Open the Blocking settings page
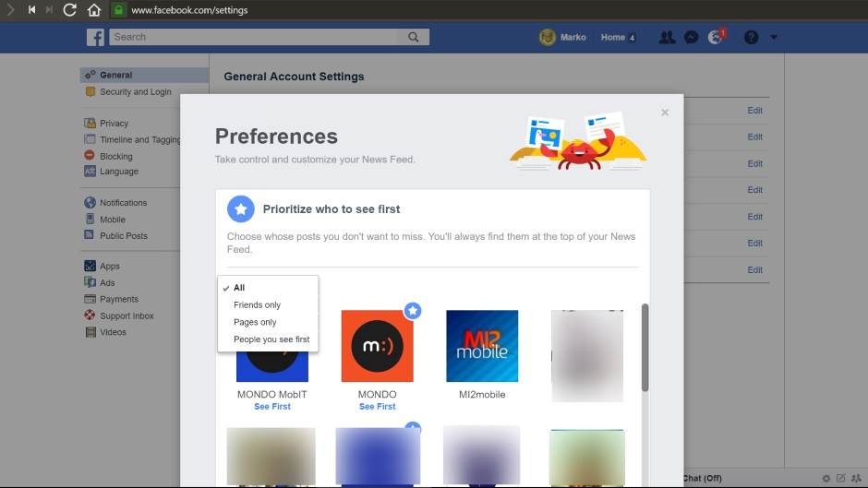 [116, 157]
